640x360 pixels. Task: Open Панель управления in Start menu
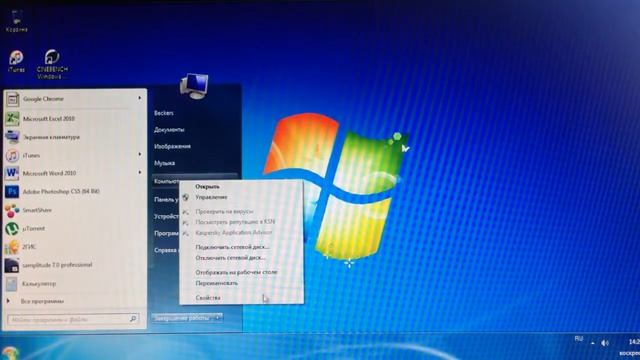[x=166, y=200]
